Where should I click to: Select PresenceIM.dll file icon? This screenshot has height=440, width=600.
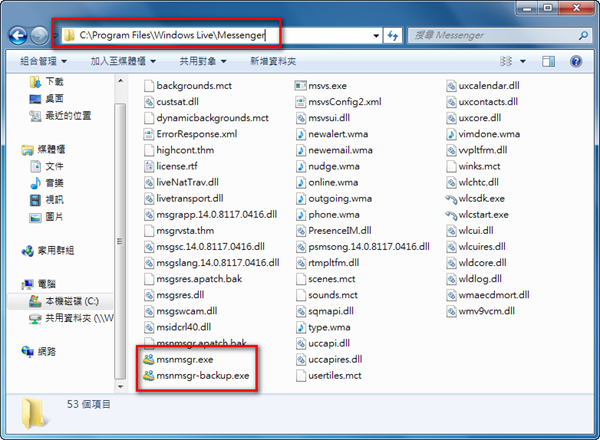click(x=301, y=231)
